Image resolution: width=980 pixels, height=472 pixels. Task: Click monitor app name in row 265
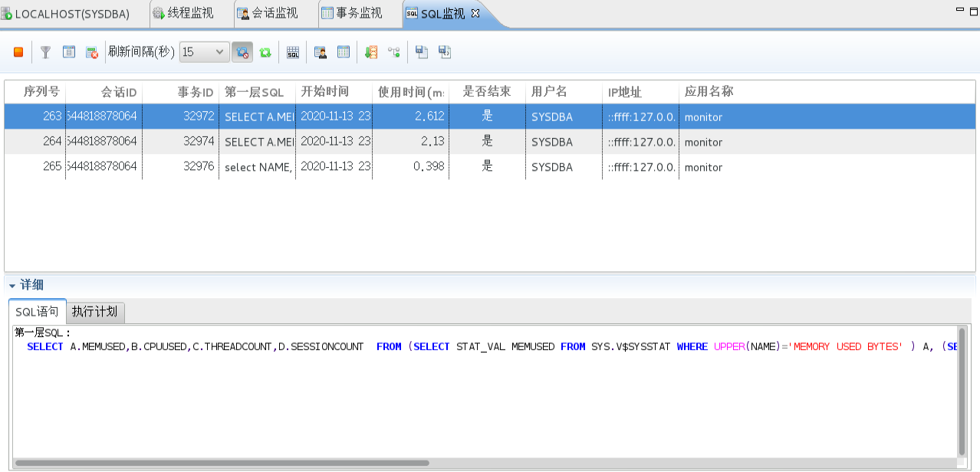point(703,167)
